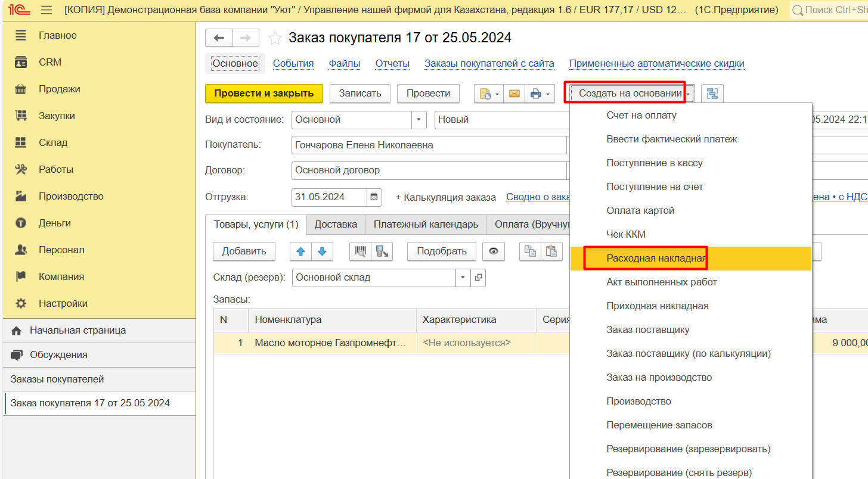Image resolution: width=868 pixels, height=479 pixels.
Task: Click Провести и закрыть button
Action: click(263, 94)
